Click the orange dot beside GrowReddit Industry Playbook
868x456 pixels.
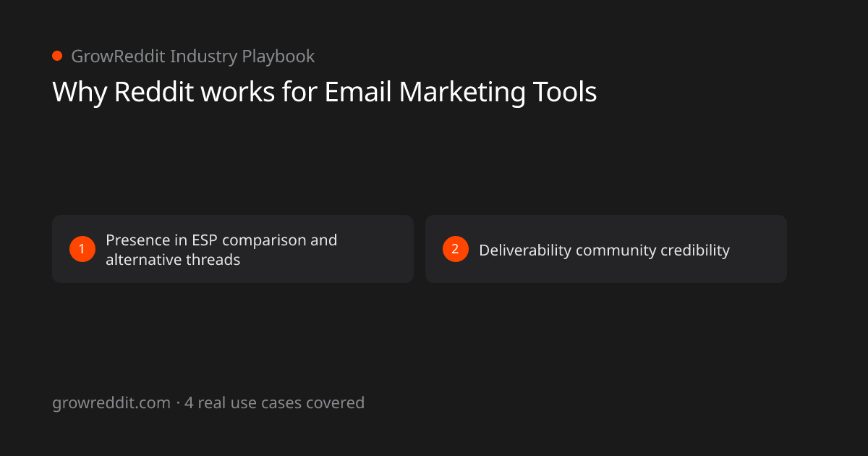[x=57, y=56]
